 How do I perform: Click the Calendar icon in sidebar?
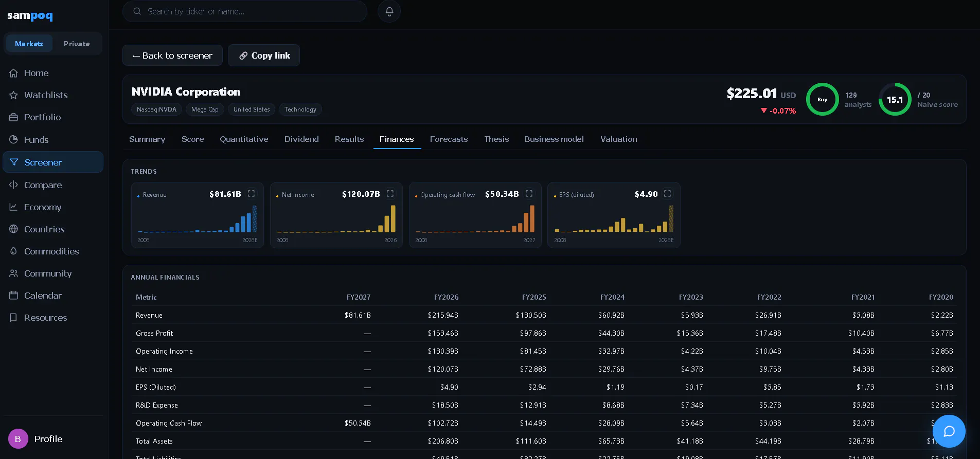(14, 296)
